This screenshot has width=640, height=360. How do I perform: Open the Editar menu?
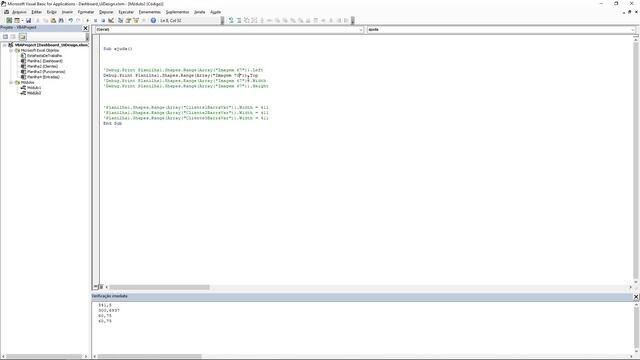36,12
